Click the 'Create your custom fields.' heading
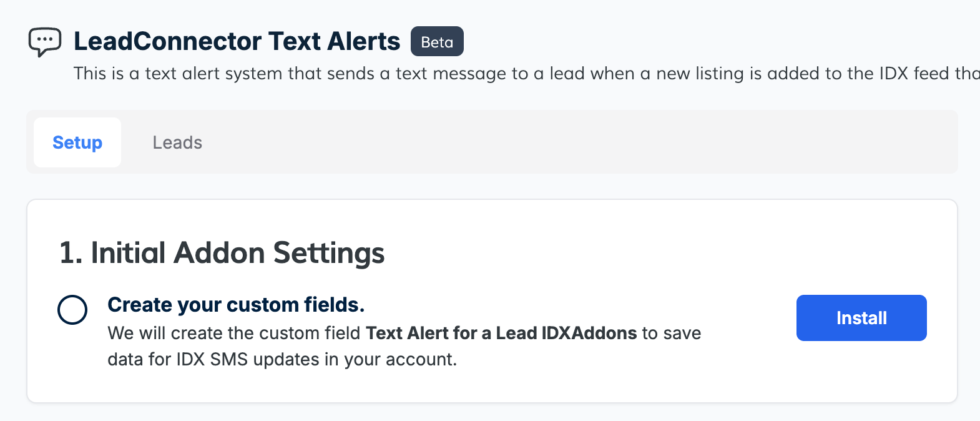This screenshot has height=421, width=980. [x=236, y=305]
